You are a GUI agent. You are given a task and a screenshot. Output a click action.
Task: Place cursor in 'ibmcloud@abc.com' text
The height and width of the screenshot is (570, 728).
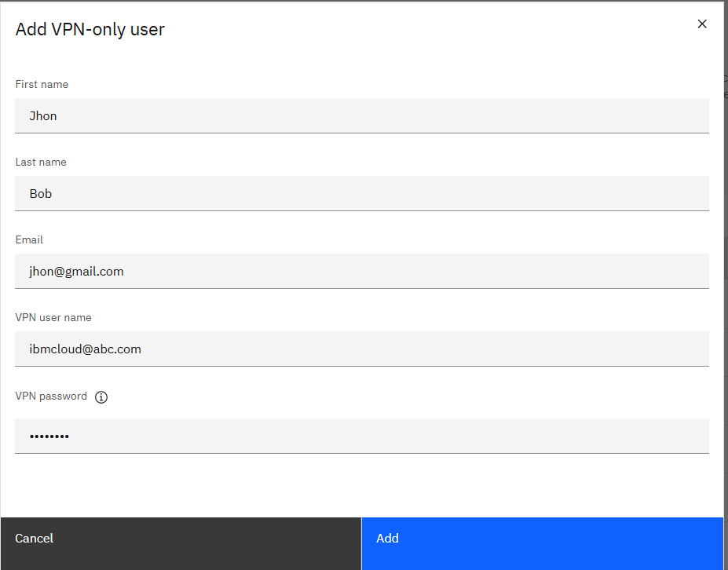86,349
